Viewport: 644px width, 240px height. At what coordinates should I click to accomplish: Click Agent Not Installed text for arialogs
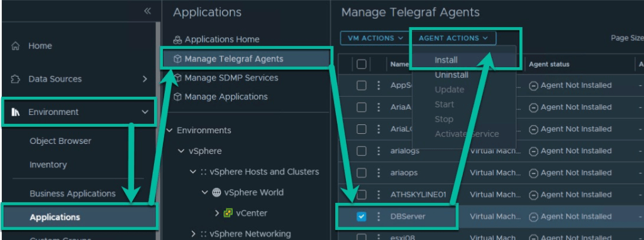pos(576,151)
